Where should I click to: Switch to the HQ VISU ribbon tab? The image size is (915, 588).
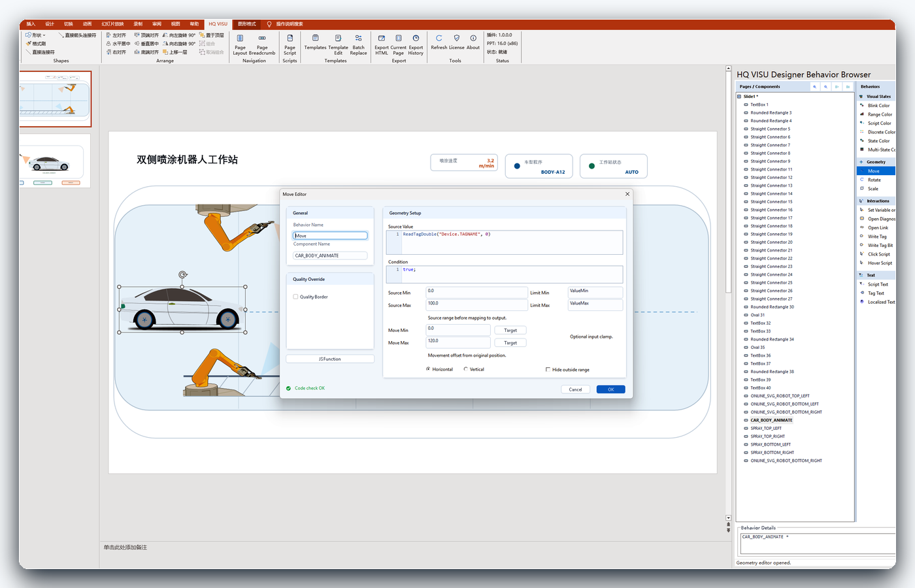pyautogui.click(x=218, y=24)
